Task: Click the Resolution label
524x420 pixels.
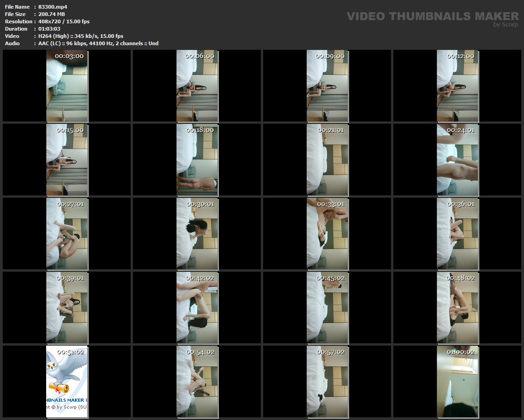Action: 19,21
